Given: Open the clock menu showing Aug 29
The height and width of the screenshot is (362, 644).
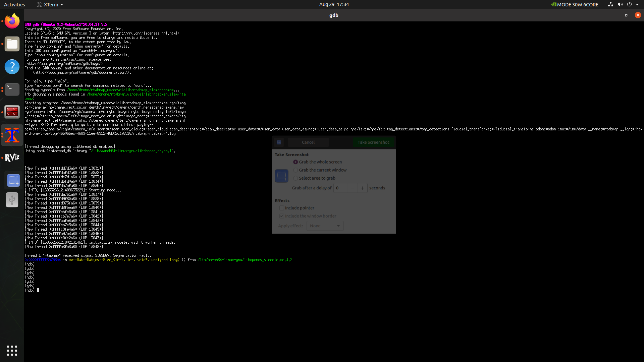Looking at the screenshot, I should point(334,4).
